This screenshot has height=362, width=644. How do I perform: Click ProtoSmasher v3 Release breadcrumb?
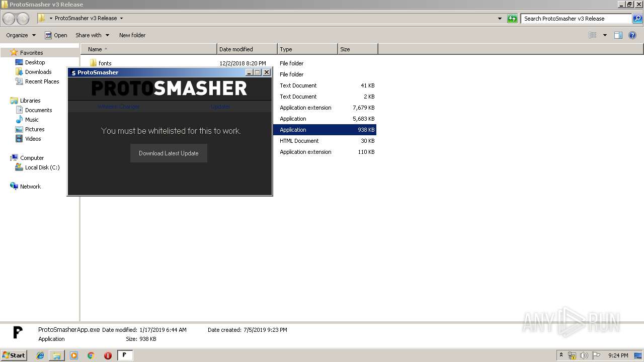pos(86,18)
